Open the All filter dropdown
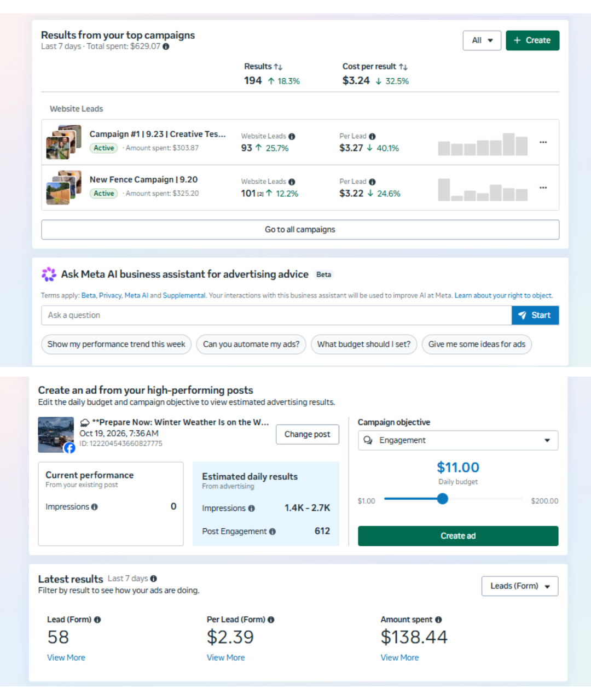591x700 pixels. tap(482, 40)
